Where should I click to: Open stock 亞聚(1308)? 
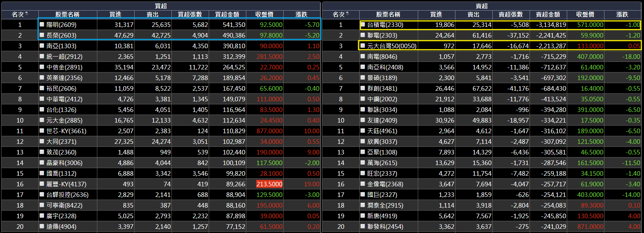coord(382,152)
